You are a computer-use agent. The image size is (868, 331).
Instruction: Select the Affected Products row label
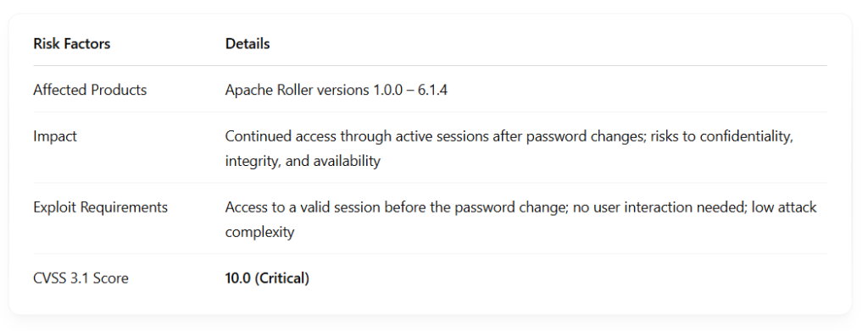pyautogui.click(x=90, y=90)
